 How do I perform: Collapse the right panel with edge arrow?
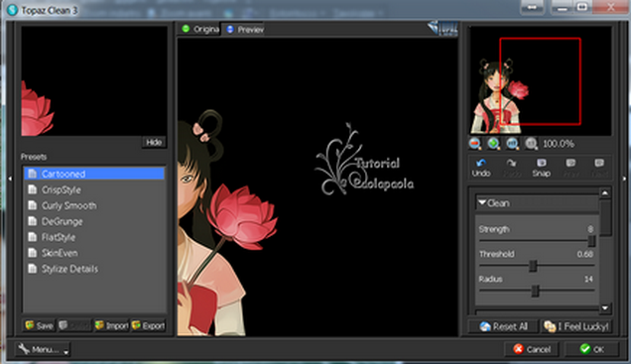(x=625, y=179)
